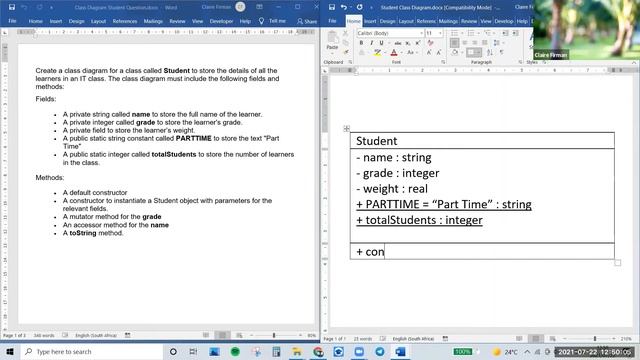Click the text highlight color button
The width and height of the screenshot is (640, 360).
[377, 53]
